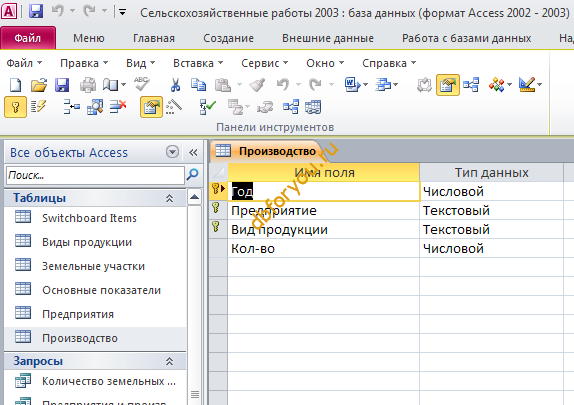Click the New document toolbar icon
This screenshot has width=574, height=405.
click(x=15, y=85)
